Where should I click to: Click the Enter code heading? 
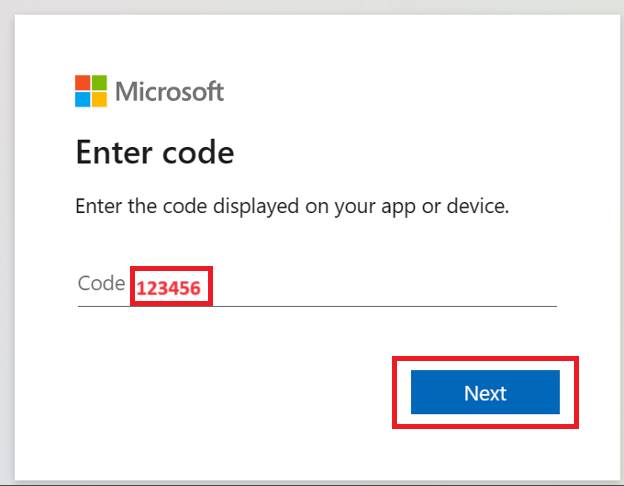(155, 152)
